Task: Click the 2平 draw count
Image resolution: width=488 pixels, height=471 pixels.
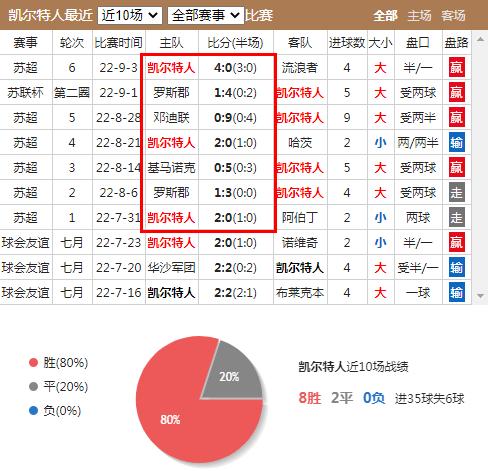Action: (342, 398)
